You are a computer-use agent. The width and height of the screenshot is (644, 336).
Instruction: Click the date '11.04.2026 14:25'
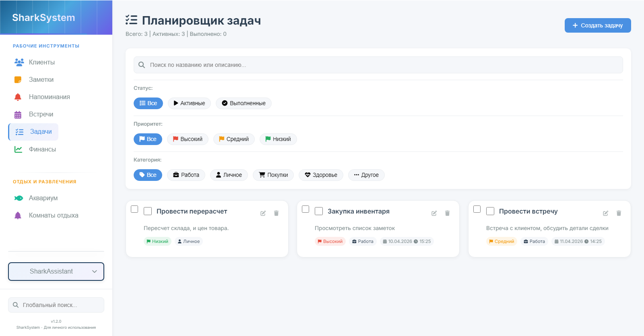click(x=578, y=241)
